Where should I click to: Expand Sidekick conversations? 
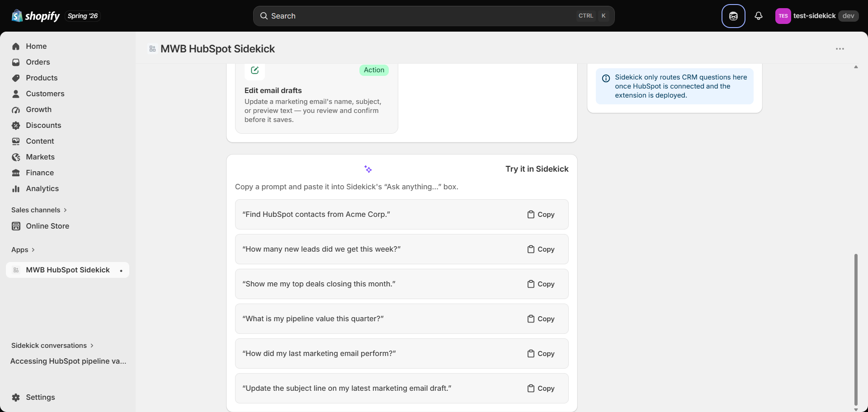coord(52,346)
